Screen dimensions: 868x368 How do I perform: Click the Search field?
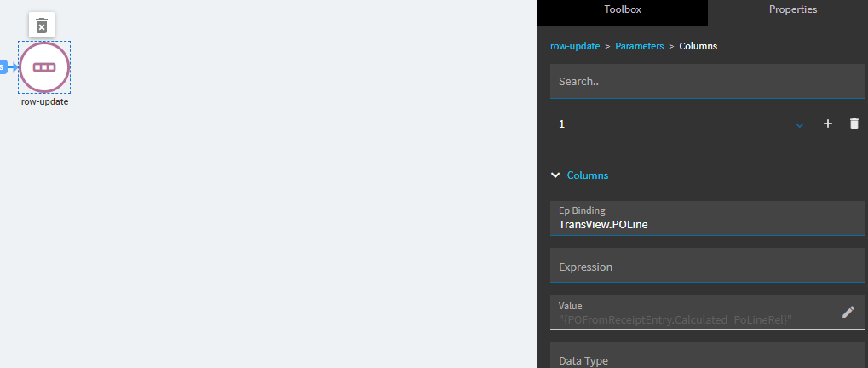[707, 82]
